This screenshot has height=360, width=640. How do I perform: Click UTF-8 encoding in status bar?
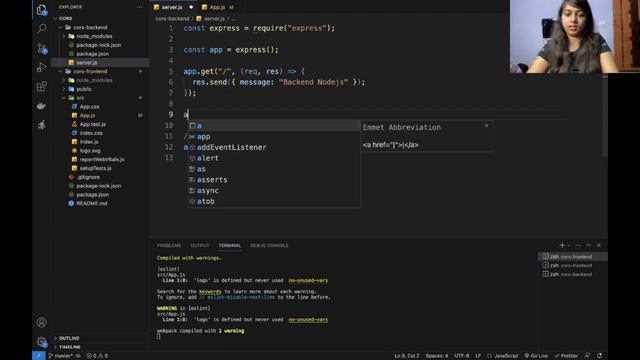pos(462,356)
